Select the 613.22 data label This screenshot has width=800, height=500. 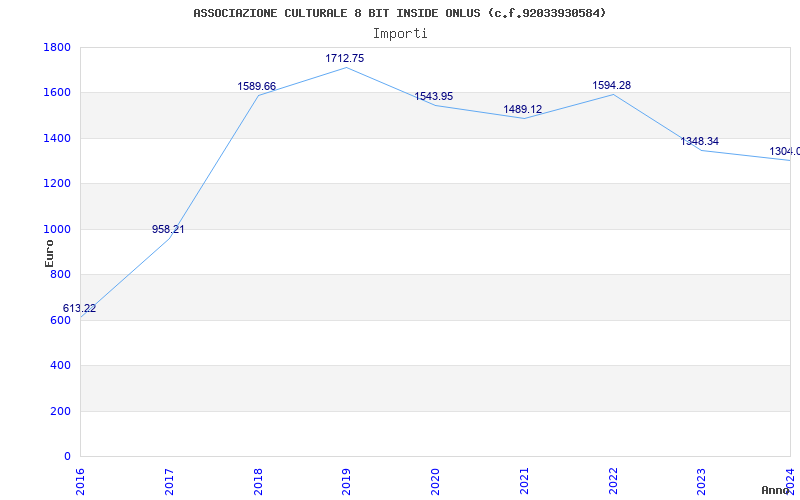79,309
